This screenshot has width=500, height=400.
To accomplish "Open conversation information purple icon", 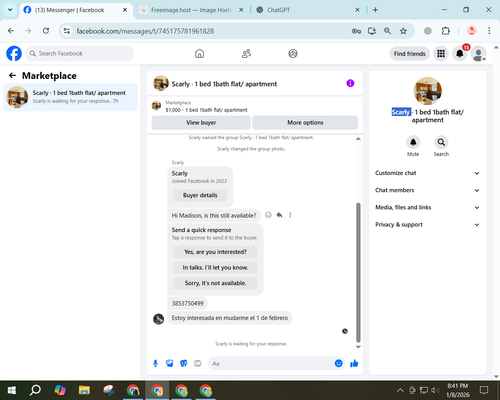I will pos(350,83).
